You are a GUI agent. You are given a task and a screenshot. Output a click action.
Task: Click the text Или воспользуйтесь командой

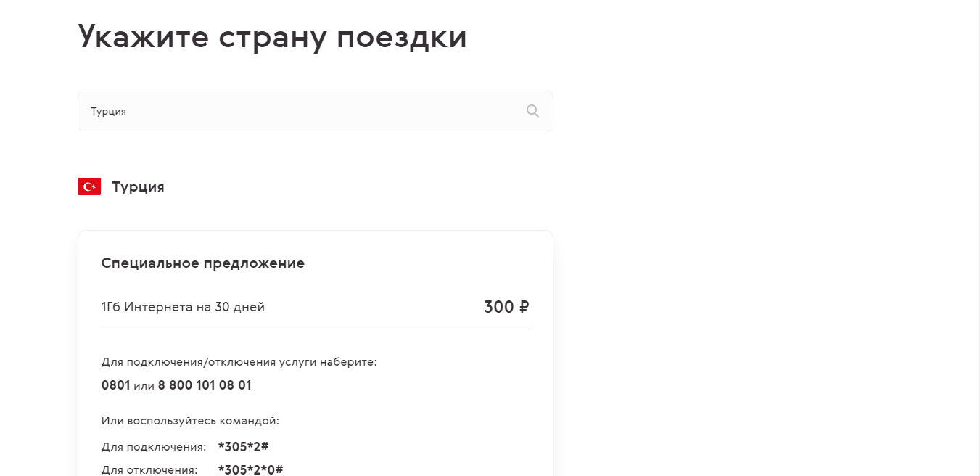tap(190, 421)
